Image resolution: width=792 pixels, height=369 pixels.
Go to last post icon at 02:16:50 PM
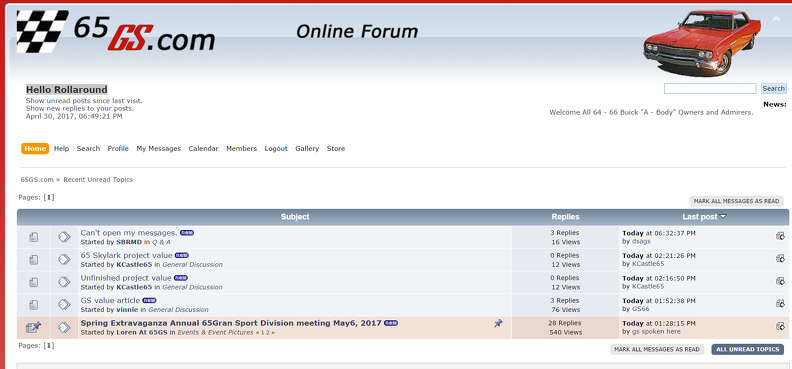click(x=780, y=281)
